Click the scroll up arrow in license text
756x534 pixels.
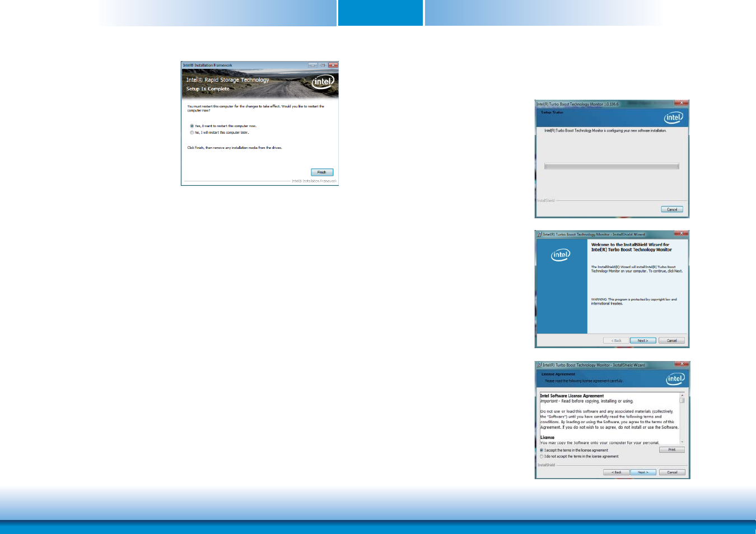click(682, 395)
